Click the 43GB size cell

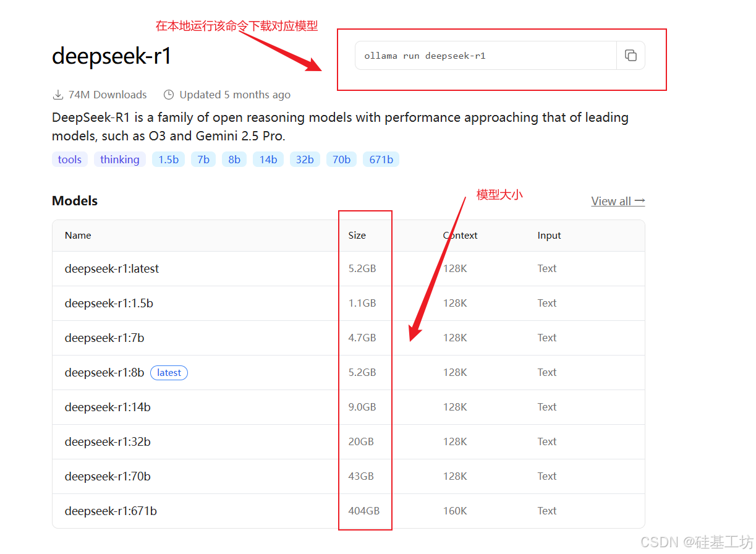[x=361, y=476]
